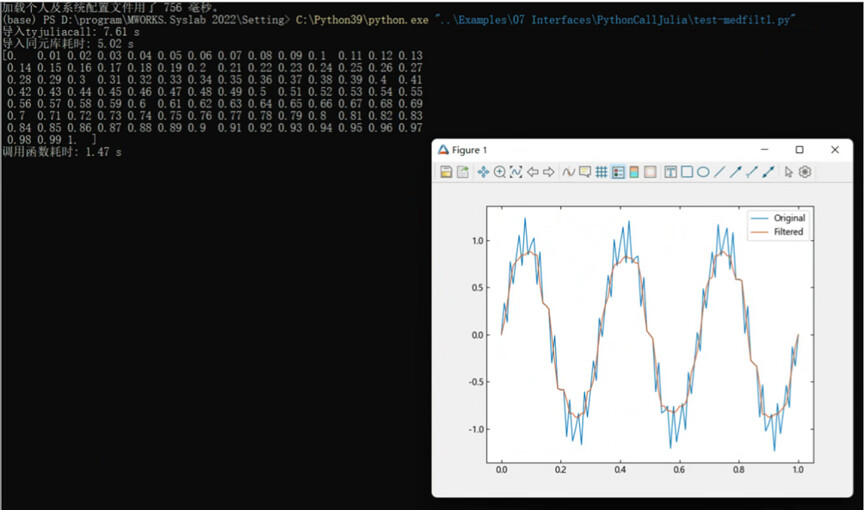Insert a text box with the T icon
The width and height of the screenshot is (864, 510).
(671, 172)
